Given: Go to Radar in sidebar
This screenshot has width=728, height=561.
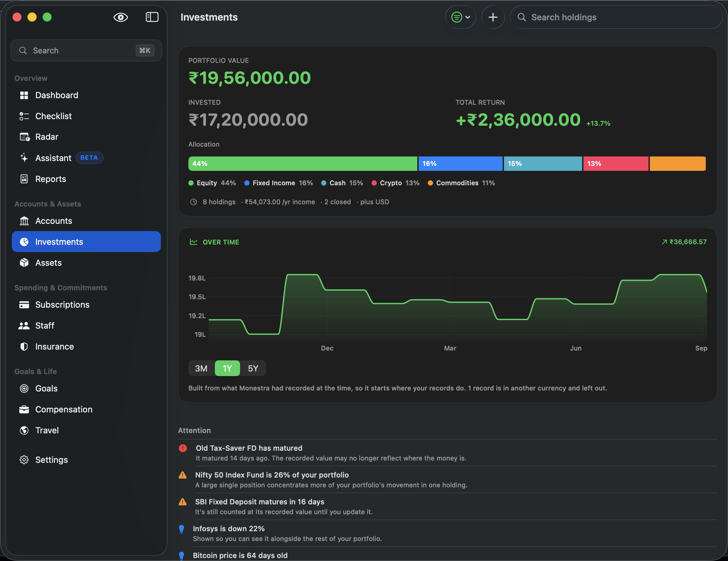Looking at the screenshot, I should pos(86,137).
